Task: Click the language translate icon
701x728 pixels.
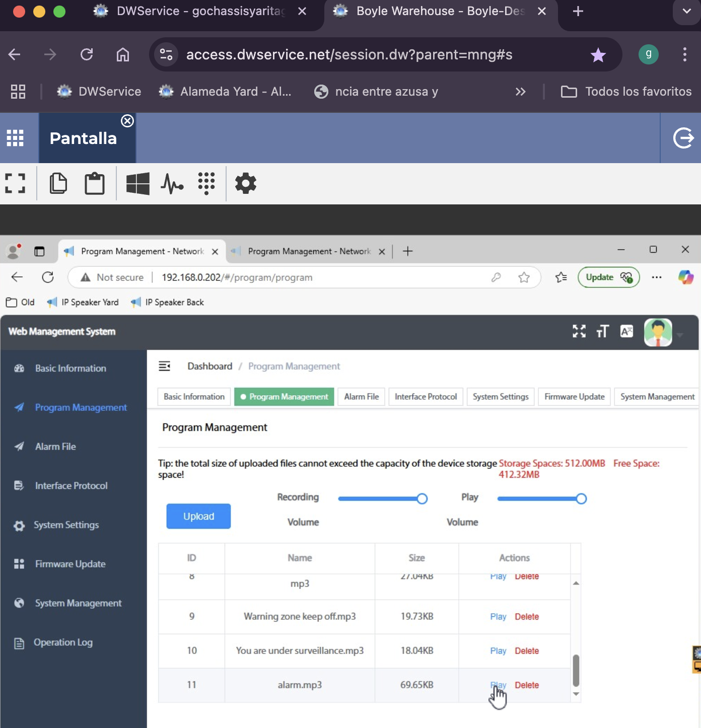Action: (x=626, y=331)
